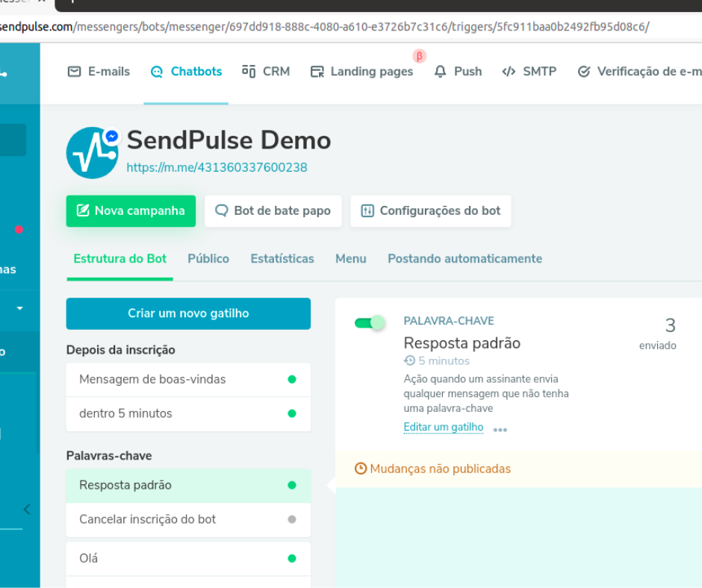This screenshot has height=588, width=702.
Task: Click the Depois da inscrição heading
Action: (x=120, y=350)
